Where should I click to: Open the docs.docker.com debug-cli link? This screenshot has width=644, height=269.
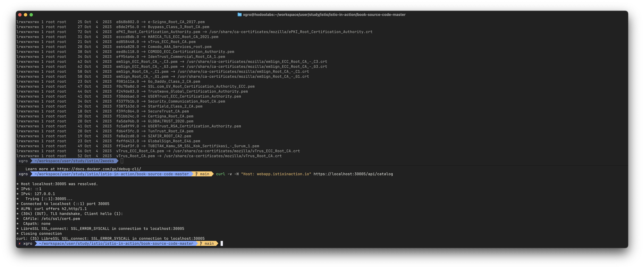pyautogui.click(x=99, y=169)
